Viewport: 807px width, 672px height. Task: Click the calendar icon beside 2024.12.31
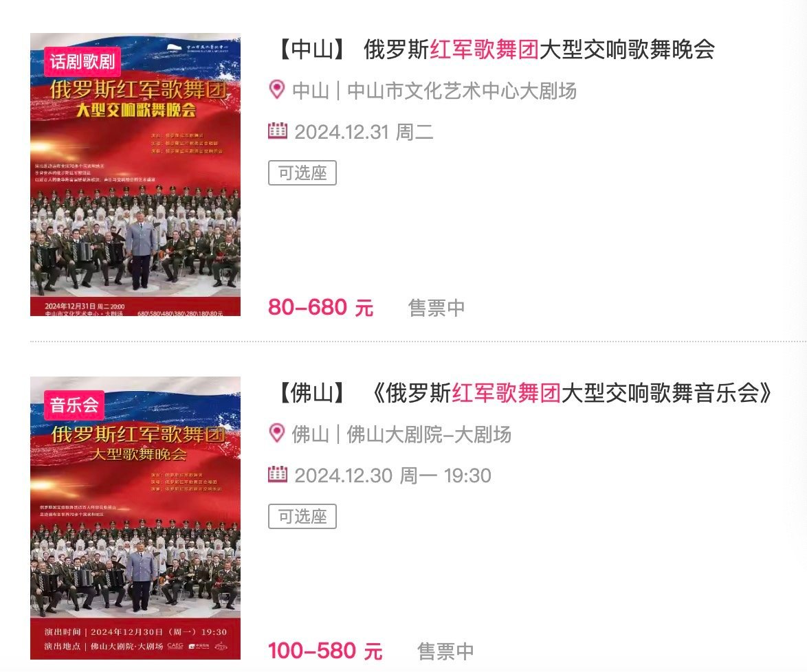coord(278,131)
